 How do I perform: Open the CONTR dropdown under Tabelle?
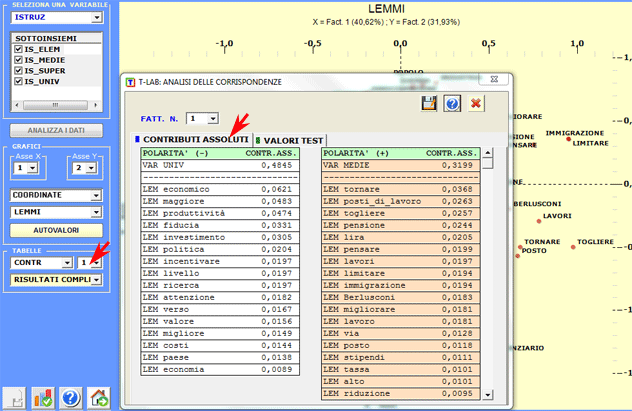tap(67, 263)
